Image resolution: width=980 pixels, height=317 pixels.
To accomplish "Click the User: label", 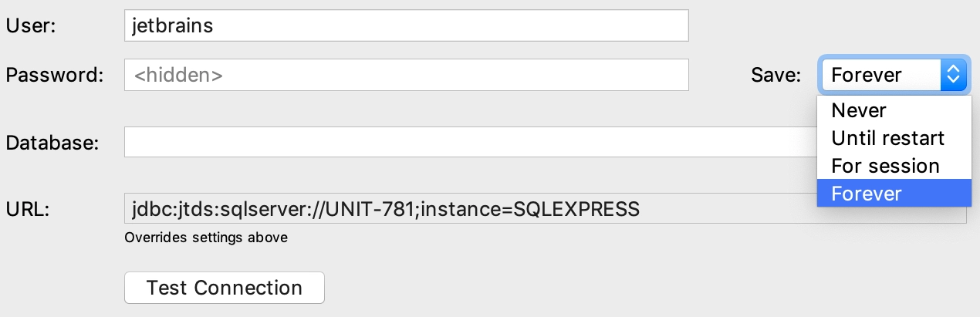I will [32, 25].
